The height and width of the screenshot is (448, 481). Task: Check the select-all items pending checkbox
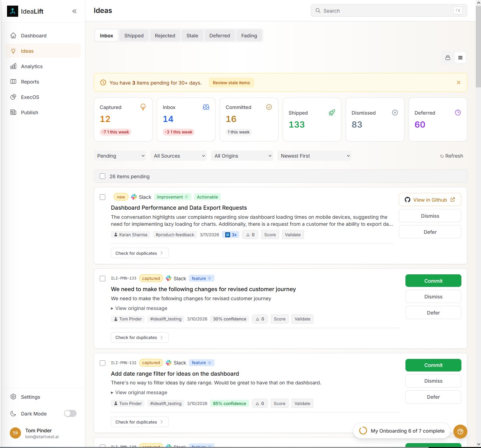click(x=102, y=176)
